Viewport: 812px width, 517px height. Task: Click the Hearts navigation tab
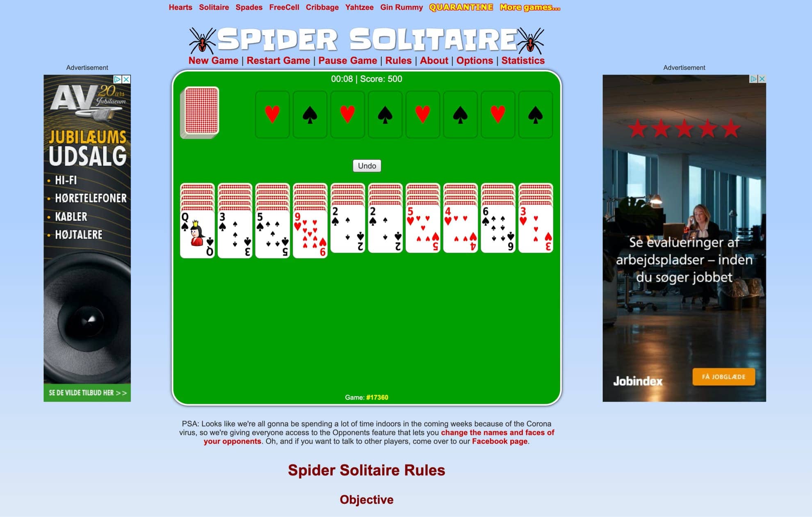click(x=179, y=7)
